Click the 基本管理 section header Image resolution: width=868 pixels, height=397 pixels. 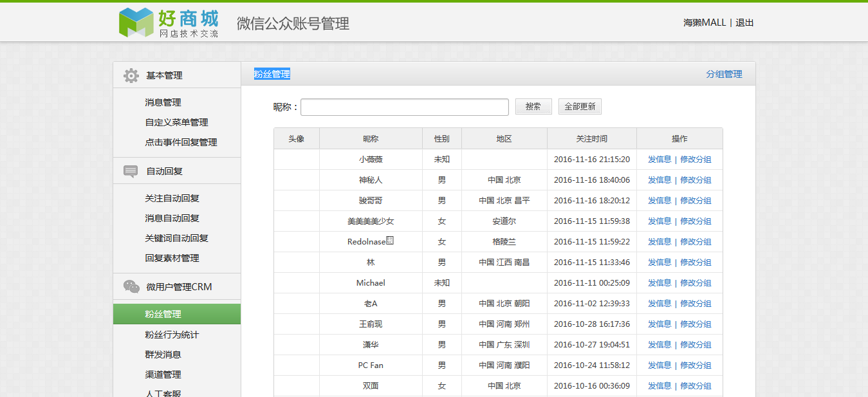(x=177, y=75)
